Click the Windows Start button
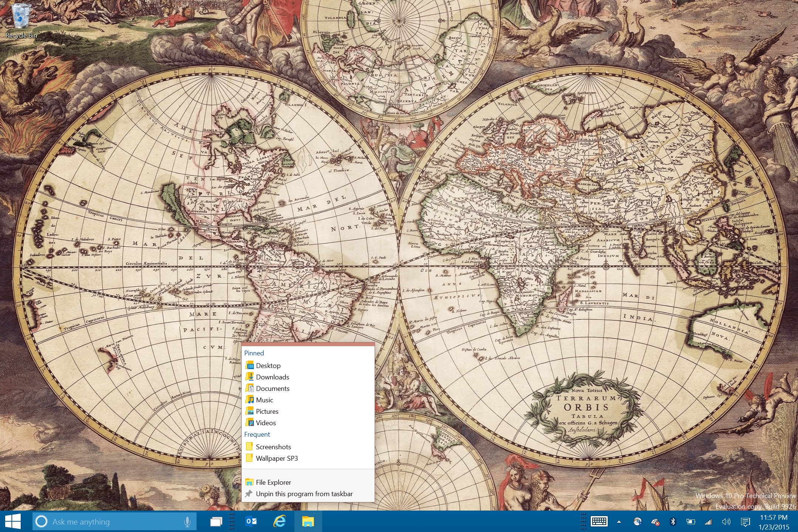The width and height of the screenshot is (798, 532). point(13,522)
